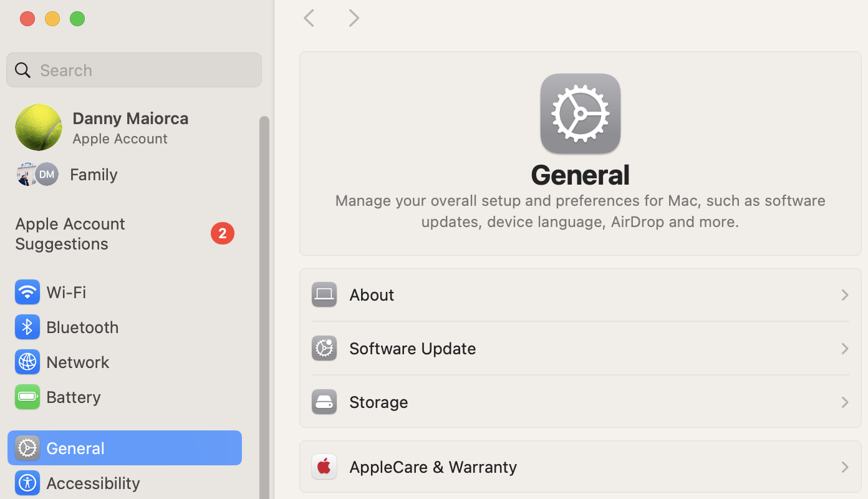Check AppleCare & Warranty coverage
This screenshot has height=499, width=868.
click(433, 467)
